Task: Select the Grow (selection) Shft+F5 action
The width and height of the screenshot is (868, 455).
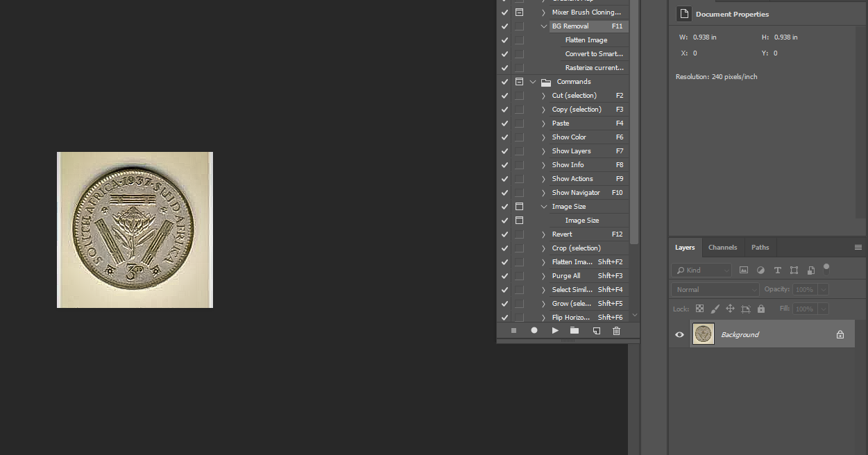Action: (x=589, y=304)
